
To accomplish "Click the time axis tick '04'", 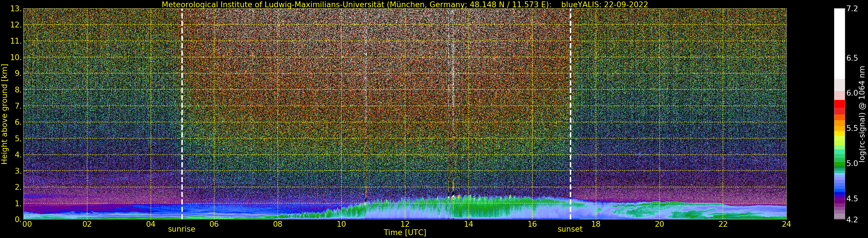I will [151, 224].
